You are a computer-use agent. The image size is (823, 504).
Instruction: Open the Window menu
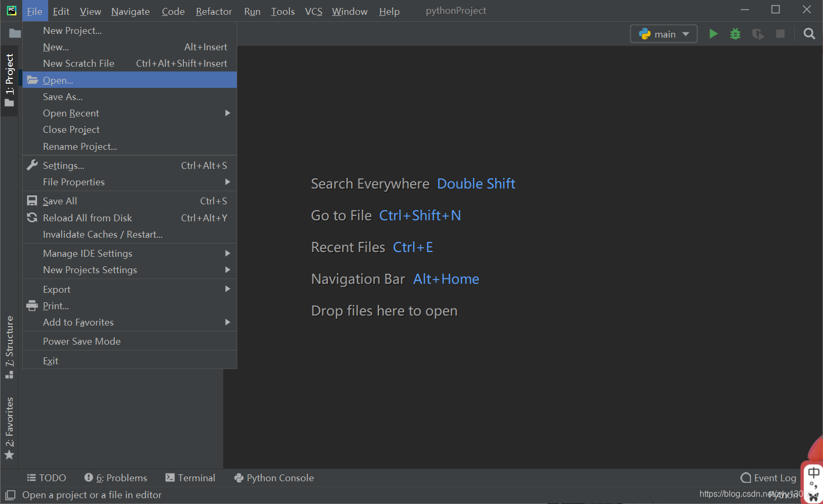350,11
